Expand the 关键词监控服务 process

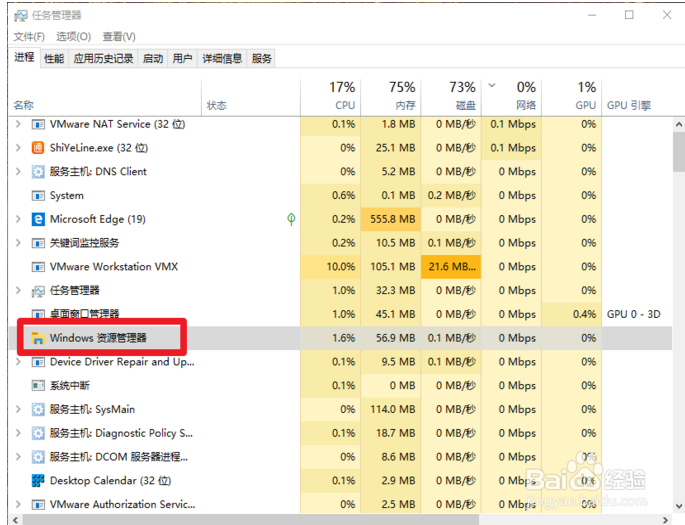point(18,243)
